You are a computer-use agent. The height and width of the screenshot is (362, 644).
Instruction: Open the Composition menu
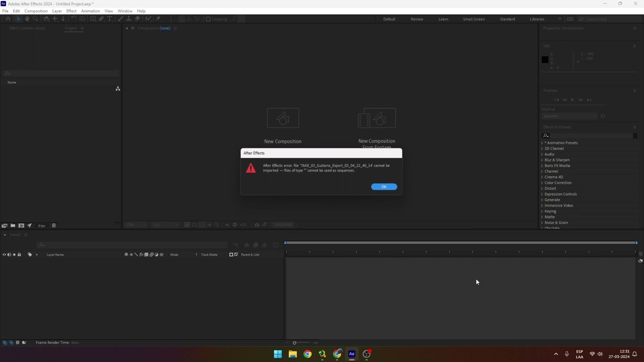pyautogui.click(x=36, y=11)
